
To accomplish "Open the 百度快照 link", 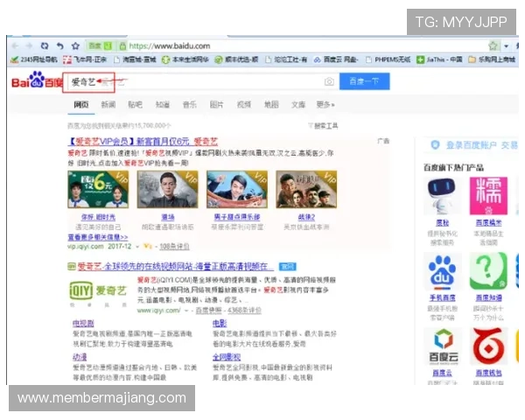I will (208, 311).
